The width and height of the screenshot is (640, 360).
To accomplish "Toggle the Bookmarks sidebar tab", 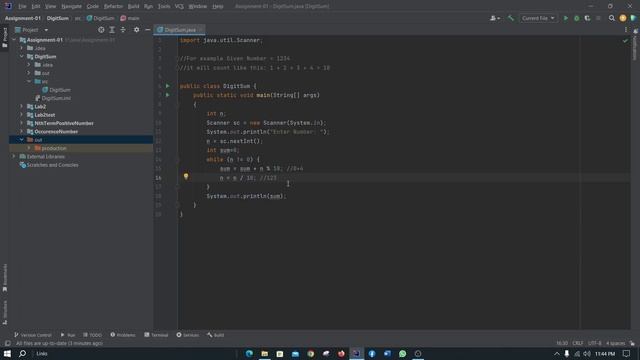I will pyautogui.click(x=4, y=278).
